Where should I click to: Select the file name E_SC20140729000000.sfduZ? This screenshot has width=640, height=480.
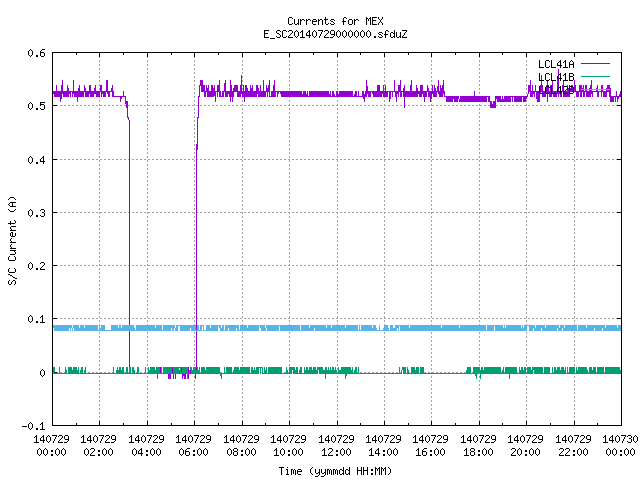(x=335, y=34)
